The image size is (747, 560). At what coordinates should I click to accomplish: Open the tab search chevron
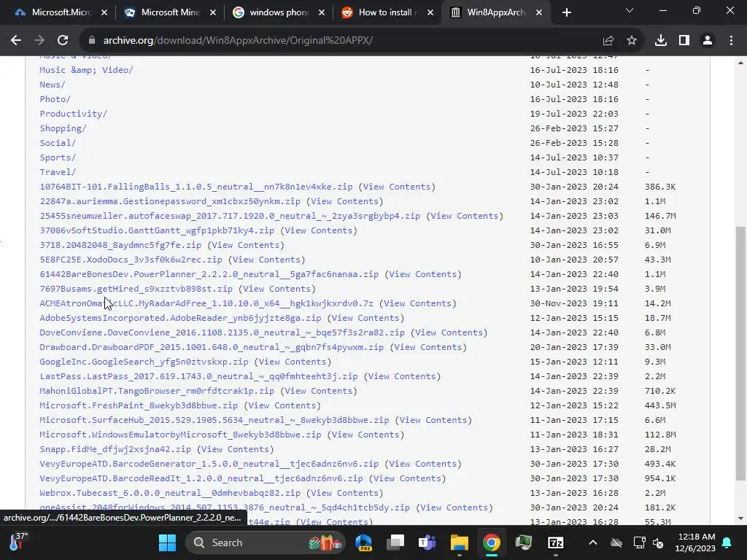[630, 10]
